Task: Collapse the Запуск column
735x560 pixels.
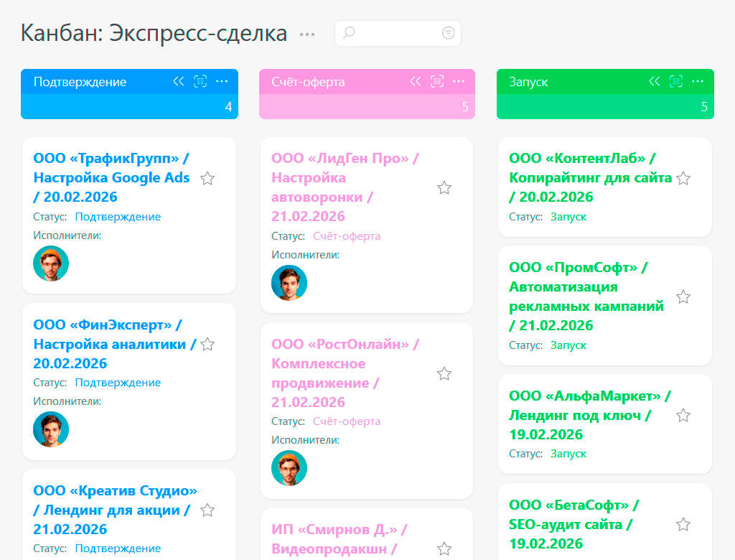Action: 654,82
